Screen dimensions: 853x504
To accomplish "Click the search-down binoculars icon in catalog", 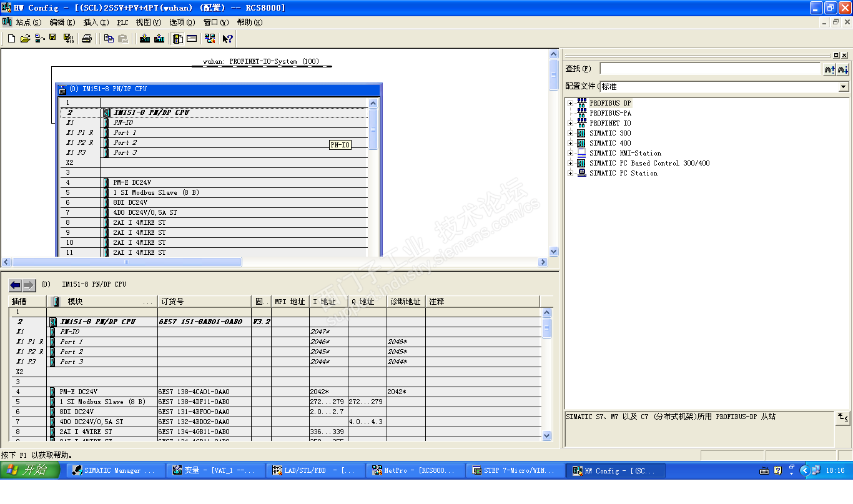I will [x=843, y=69].
